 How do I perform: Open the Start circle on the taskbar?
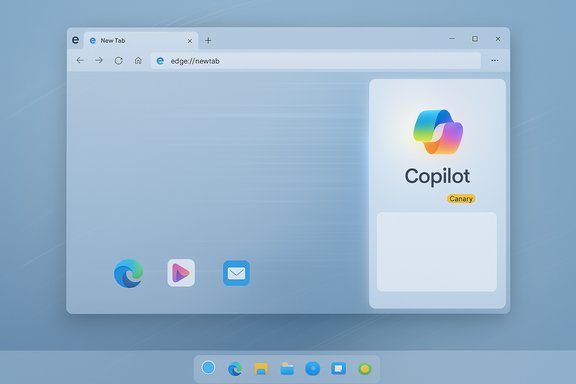(208, 367)
